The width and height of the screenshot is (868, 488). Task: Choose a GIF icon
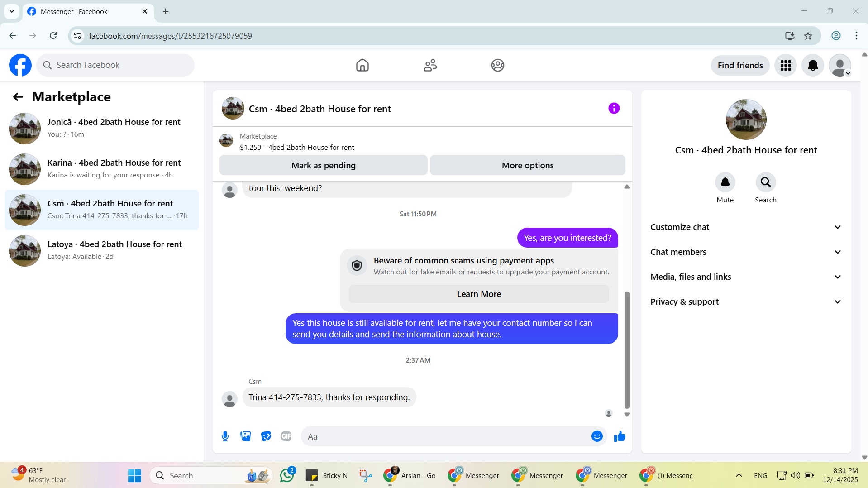tap(286, 436)
